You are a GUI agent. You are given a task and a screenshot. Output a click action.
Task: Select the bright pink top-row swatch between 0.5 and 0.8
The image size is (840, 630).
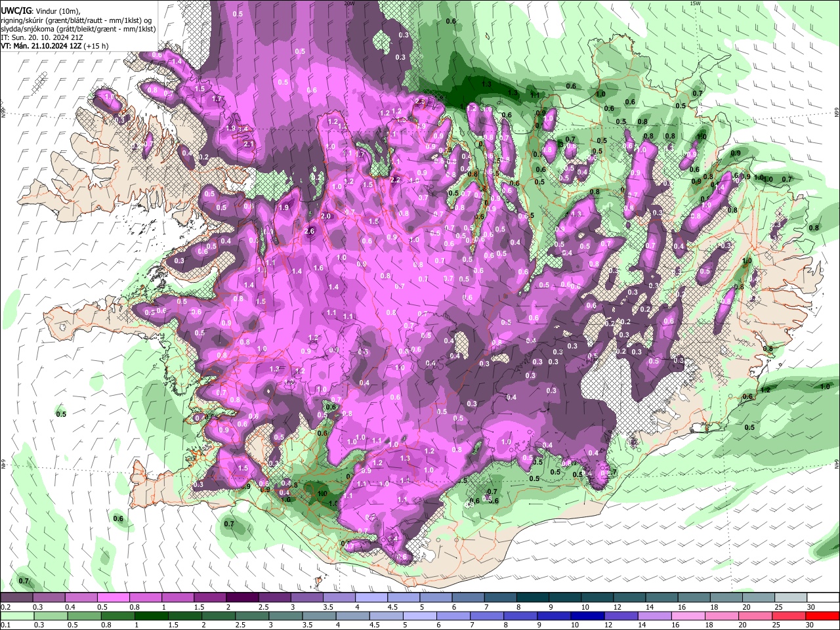coord(114,598)
